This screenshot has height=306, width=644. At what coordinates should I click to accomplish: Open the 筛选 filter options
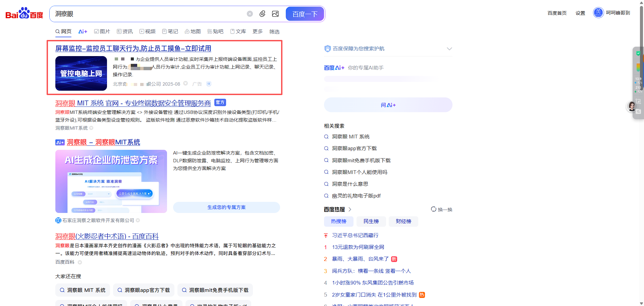tap(274, 32)
